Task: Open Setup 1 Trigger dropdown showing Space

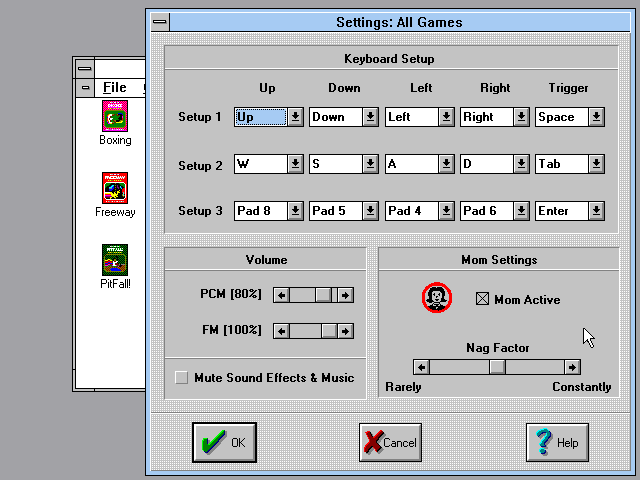Action: [596, 117]
